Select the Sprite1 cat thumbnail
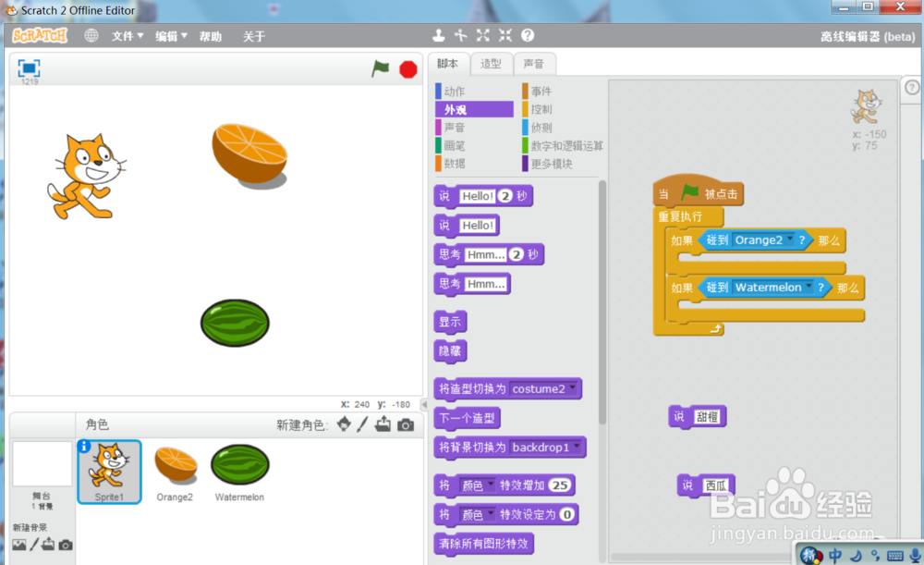The height and width of the screenshot is (565, 924). tap(110, 472)
